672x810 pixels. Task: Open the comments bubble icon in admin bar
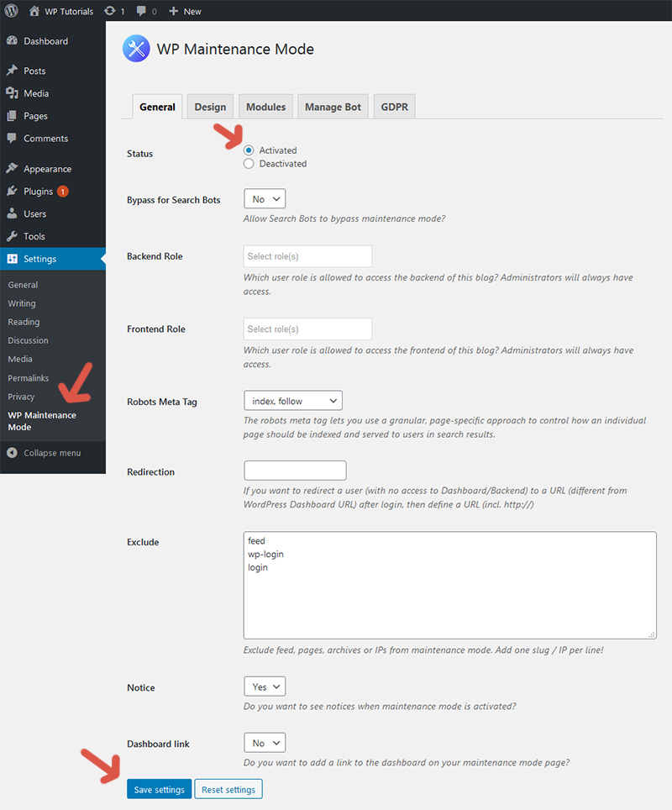141,11
